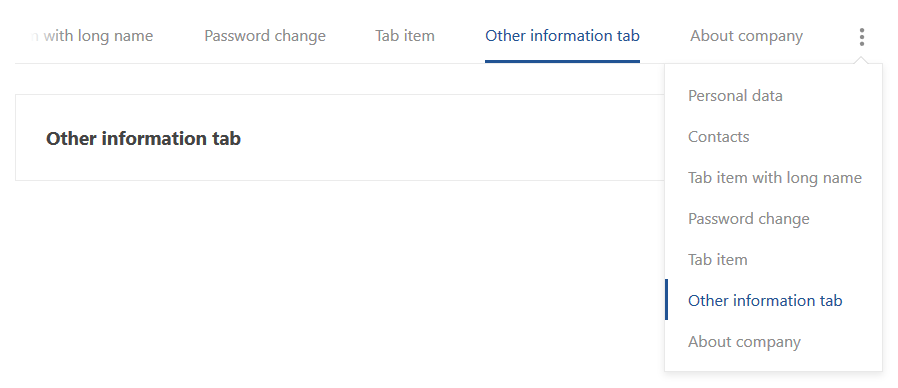Click the small caret pointer atop the dropdown
This screenshot has width=898, height=388.
[861, 60]
